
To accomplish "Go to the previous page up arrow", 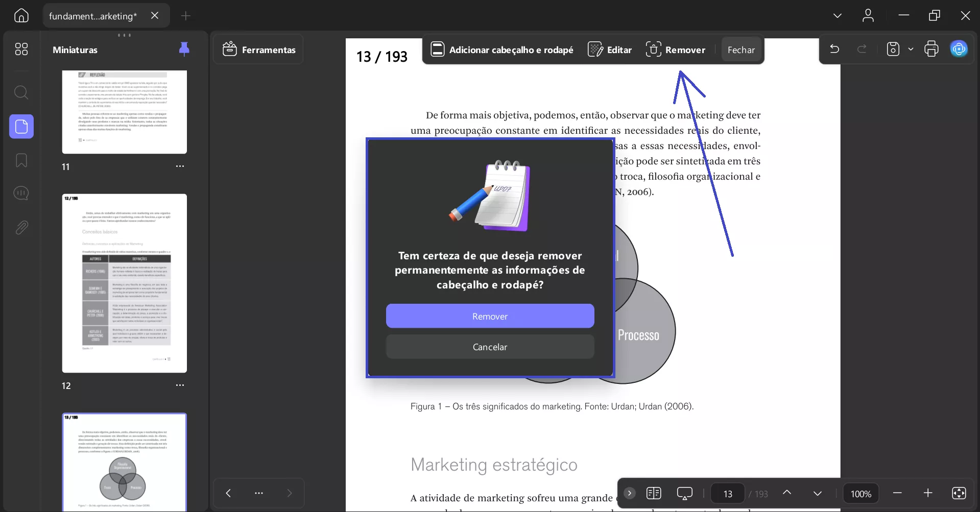I will 787,493.
